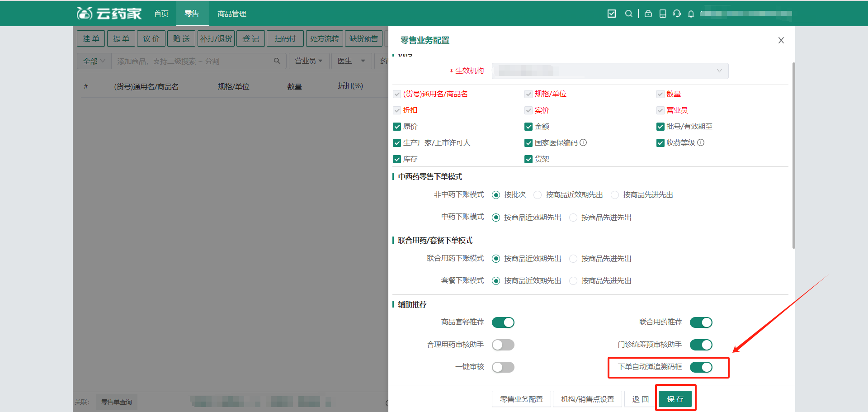
Task: Click the search magnifier icon in header
Action: click(629, 14)
